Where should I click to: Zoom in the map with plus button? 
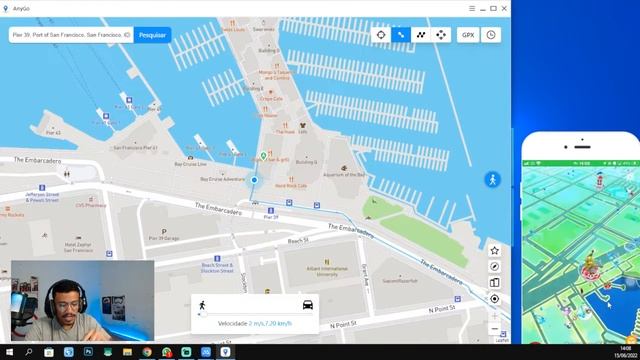point(495,316)
